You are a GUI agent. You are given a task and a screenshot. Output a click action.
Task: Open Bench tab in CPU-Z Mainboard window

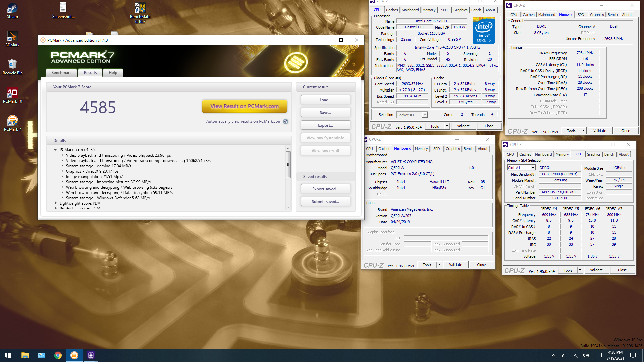click(468, 149)
